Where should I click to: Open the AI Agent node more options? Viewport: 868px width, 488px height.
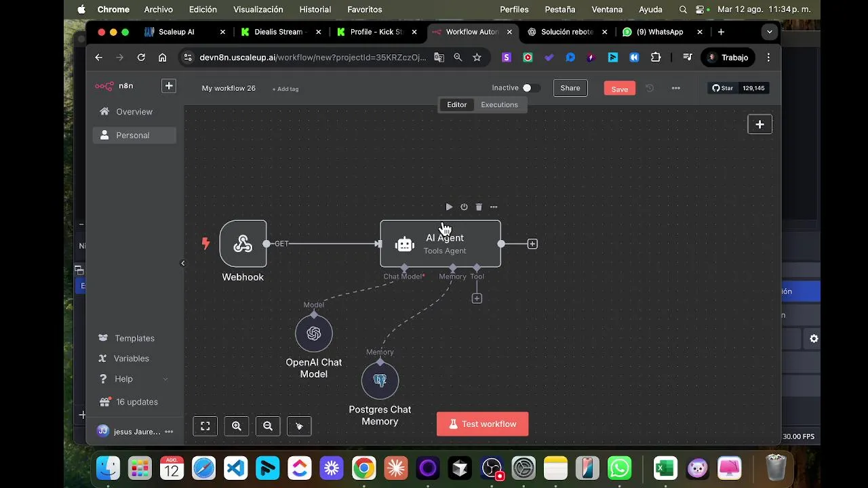[x=494, y=207]
